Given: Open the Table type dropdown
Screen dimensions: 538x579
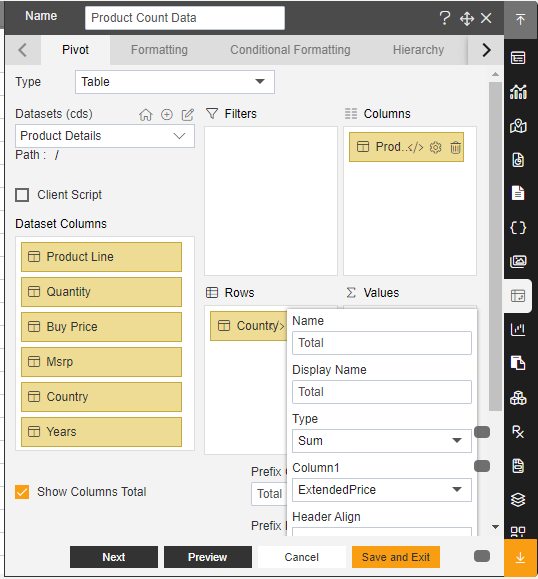Looking at the screenshot, I should point(175,82).
